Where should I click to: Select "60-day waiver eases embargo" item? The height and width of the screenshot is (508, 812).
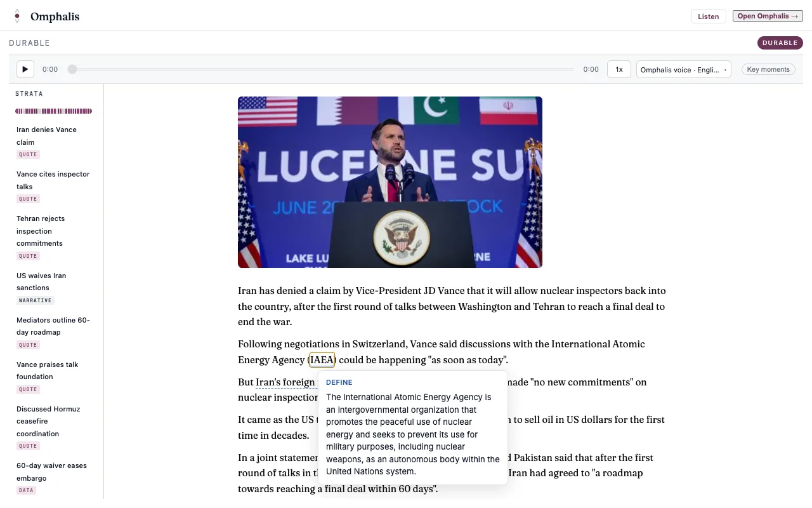[54, 472]
